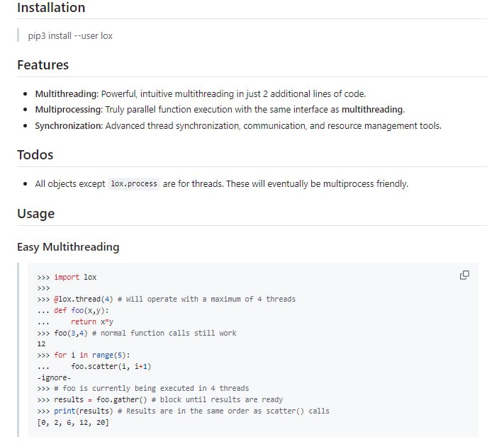Screen dimensions: 504x444
Task: Click the import lox code line
Action: 75,277
